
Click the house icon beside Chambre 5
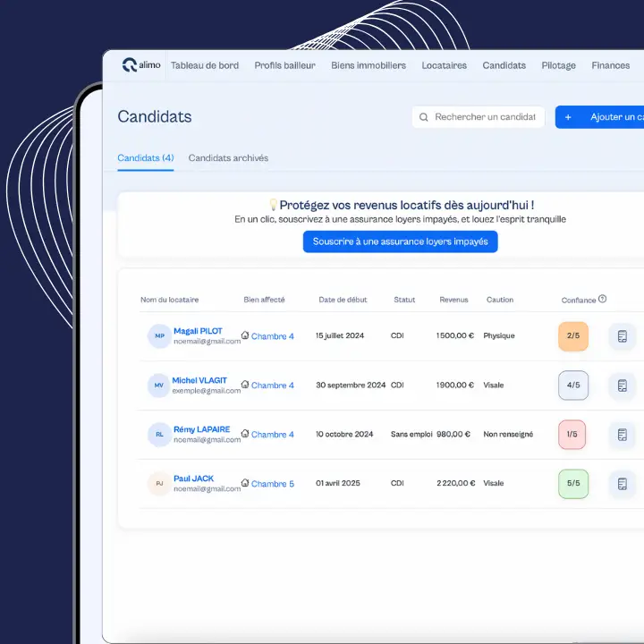(x=245, y=483)
